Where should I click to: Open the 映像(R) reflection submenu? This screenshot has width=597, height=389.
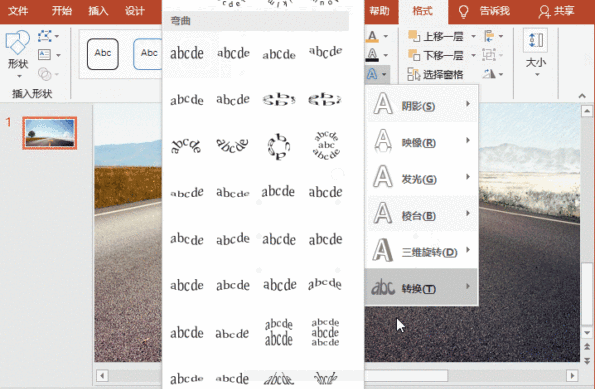pos(421,141)
